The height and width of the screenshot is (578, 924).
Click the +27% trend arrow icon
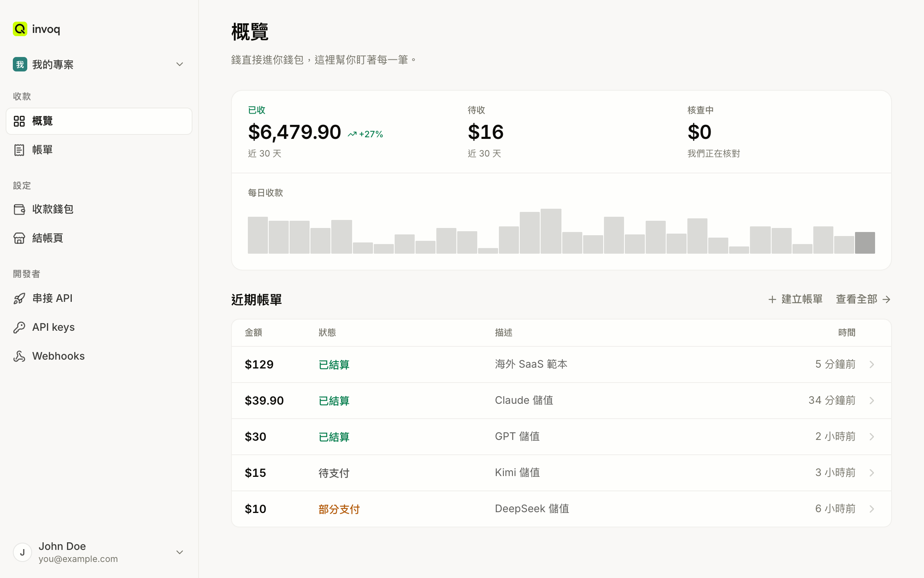[352, 134]
